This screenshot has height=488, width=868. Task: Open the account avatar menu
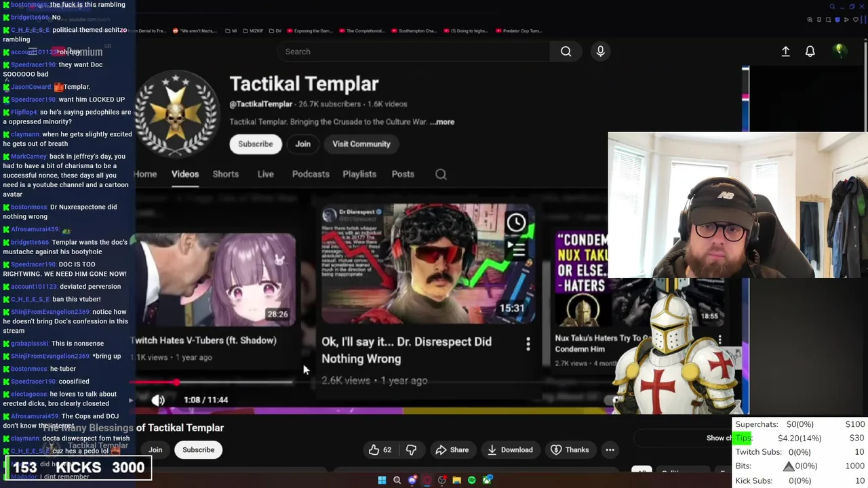point(840,51)
